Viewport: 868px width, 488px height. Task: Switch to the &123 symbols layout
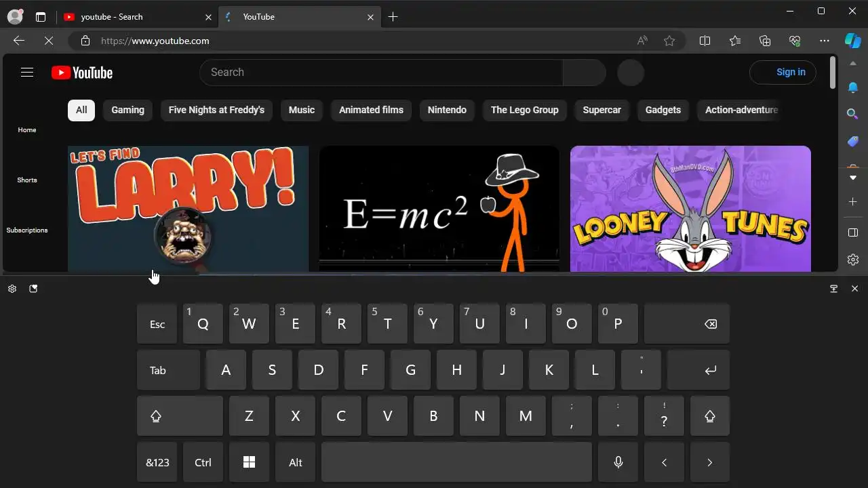coord(157,462)
